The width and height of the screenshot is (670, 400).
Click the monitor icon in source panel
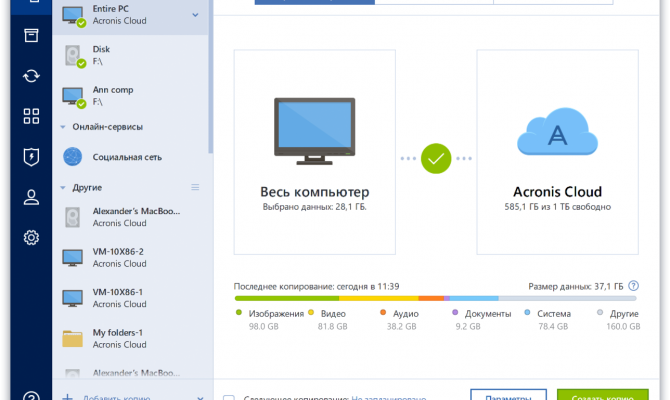(314, 131)
